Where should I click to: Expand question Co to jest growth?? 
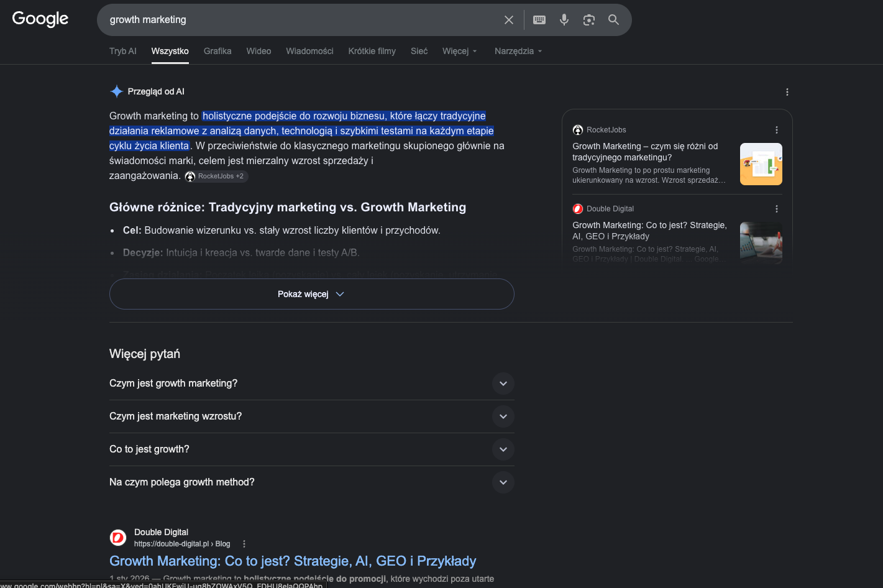pyautogui.click(x=312, y=449)
